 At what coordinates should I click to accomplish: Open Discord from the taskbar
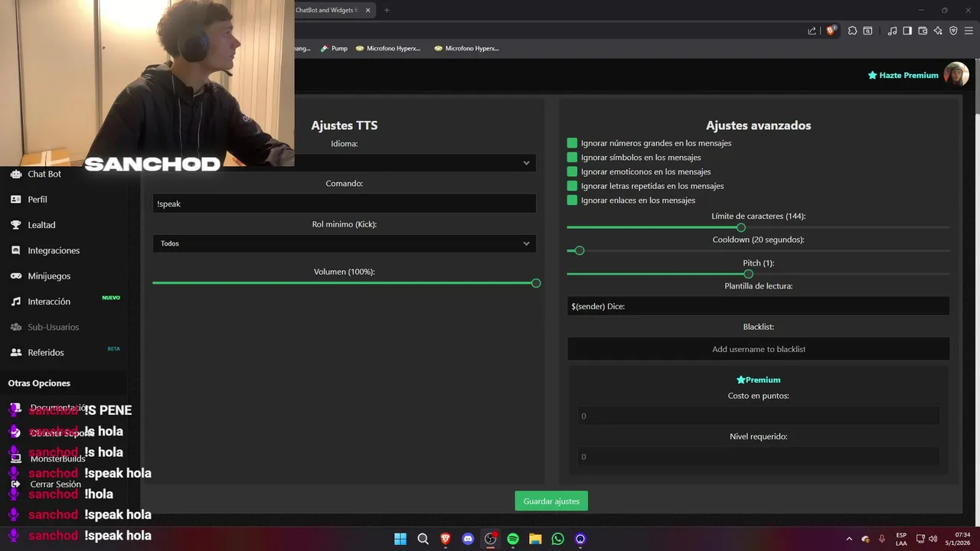[x=468, y=539]
